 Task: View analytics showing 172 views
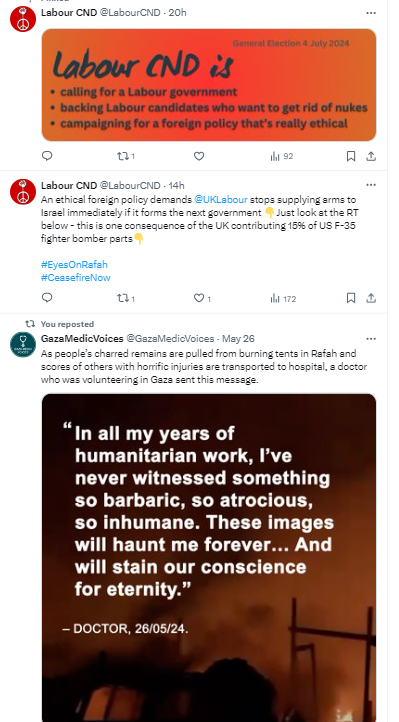point(283,299)
